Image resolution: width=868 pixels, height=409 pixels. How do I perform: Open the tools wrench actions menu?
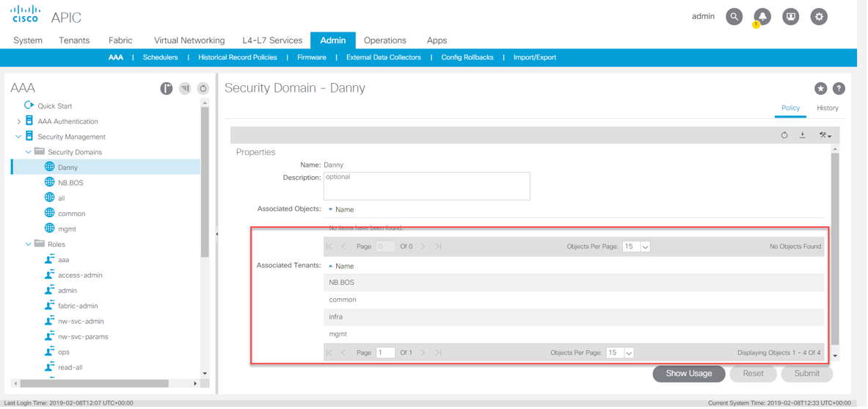(x=825, y=135)
